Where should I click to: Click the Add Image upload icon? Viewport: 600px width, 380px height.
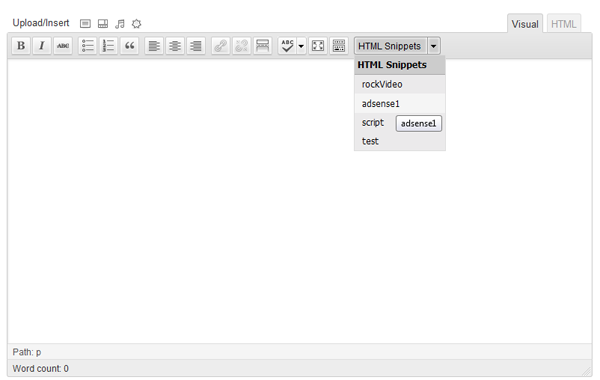click(x=85, y=24)
